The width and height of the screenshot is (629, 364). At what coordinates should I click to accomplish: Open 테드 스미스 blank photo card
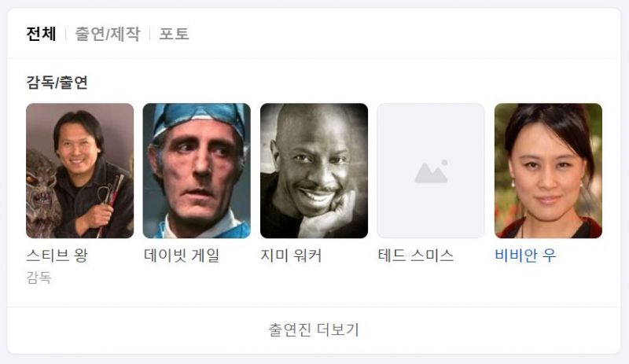click(x=431, y=171)
